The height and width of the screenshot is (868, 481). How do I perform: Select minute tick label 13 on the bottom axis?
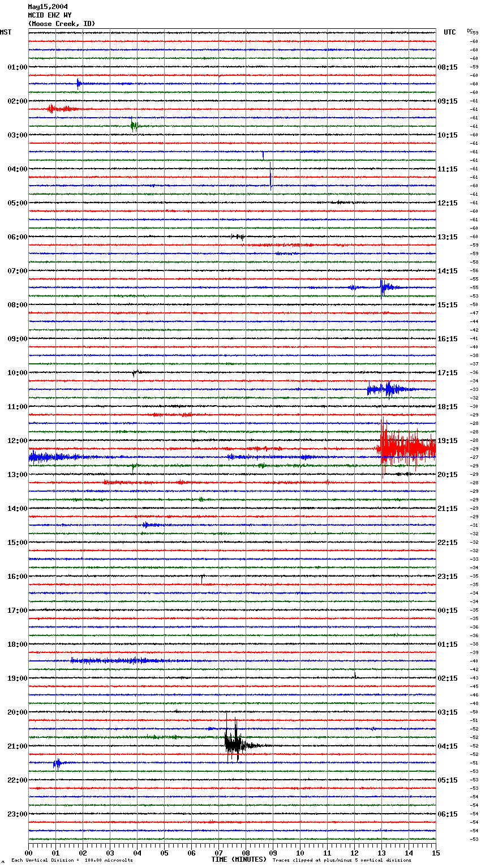(x=382, y=853)
